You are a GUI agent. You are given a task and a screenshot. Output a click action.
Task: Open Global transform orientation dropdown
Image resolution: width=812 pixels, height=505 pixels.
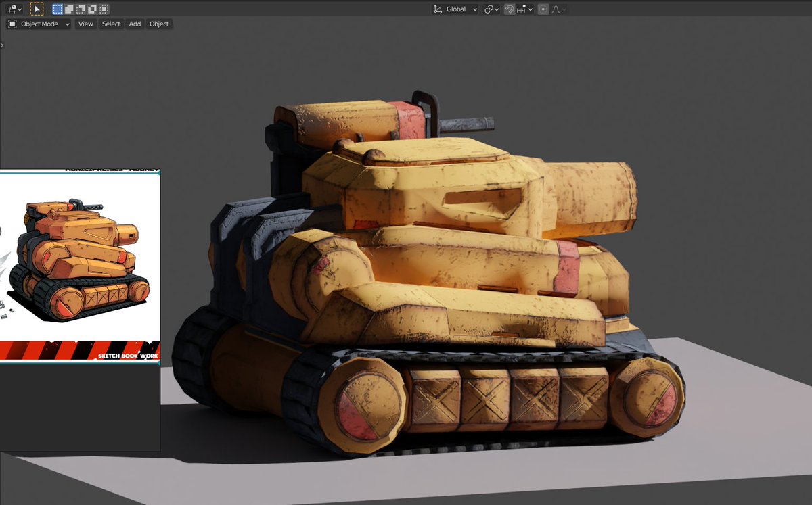click(455, 9)
